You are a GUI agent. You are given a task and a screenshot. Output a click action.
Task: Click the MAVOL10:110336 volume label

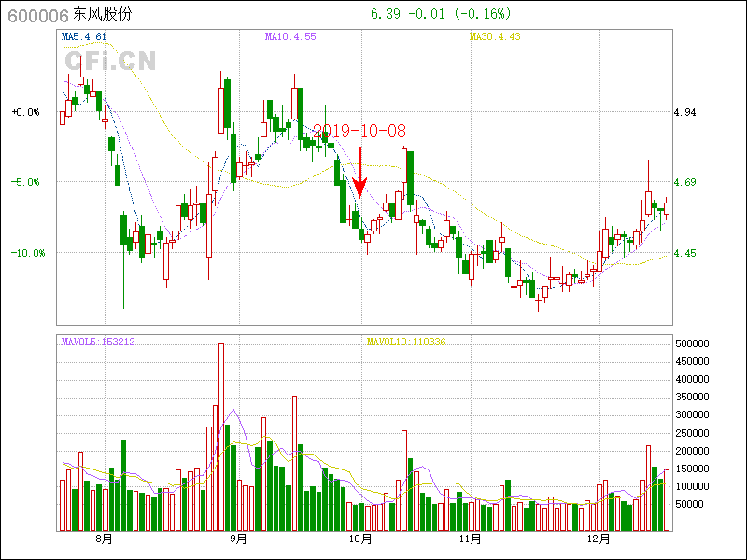click(406, 343)
